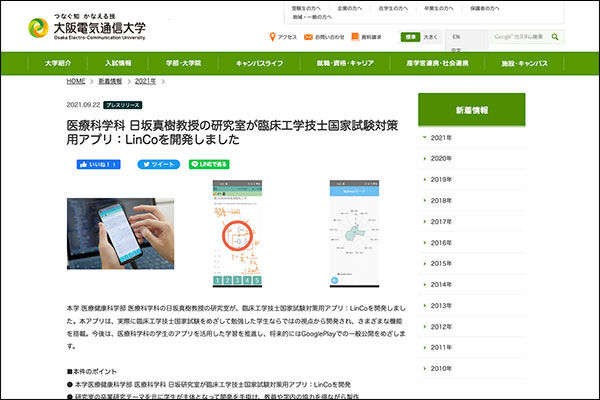Open the 就職・資格・キャリア menu

345,63
